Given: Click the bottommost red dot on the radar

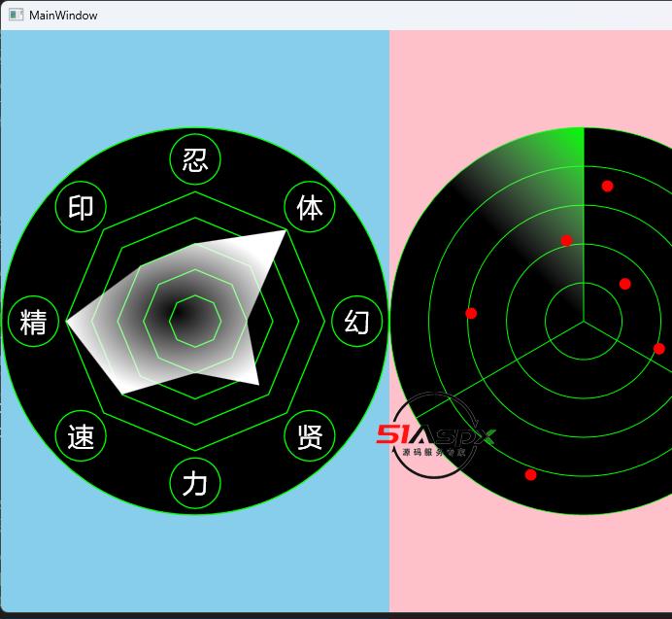Looking at the screenshot, I should pos(530,474).
